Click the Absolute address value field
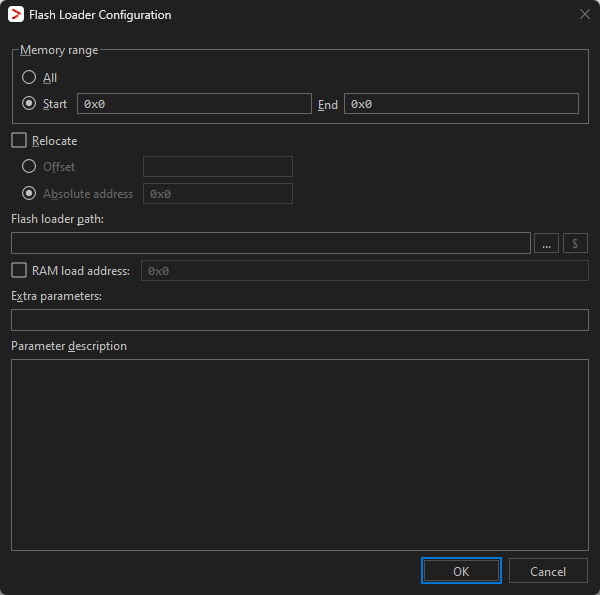 pyautogui.click(x=218, y=194)
